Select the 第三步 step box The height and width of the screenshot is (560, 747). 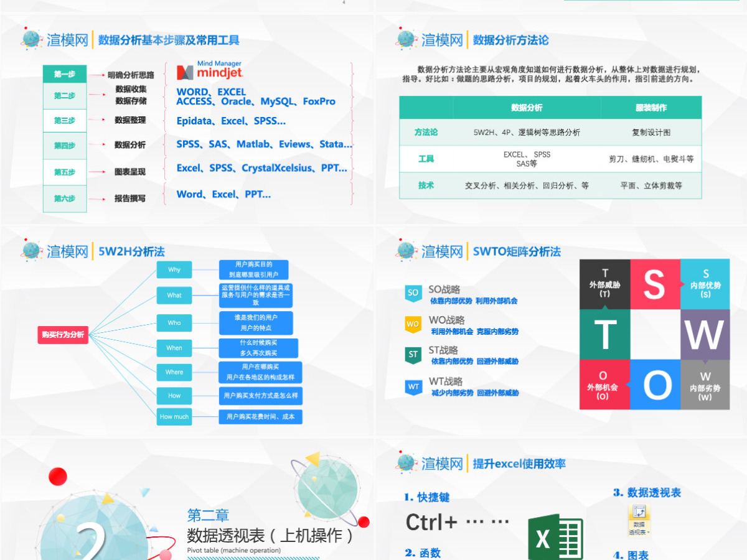pyautogui.click(x=65, y=121)
